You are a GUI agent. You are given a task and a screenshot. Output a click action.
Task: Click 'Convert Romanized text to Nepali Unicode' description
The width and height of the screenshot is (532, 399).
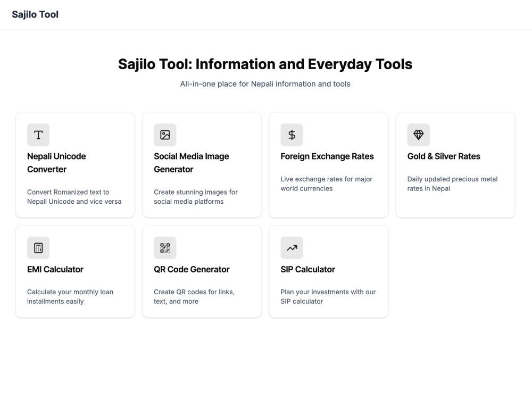tap(74, 197)
